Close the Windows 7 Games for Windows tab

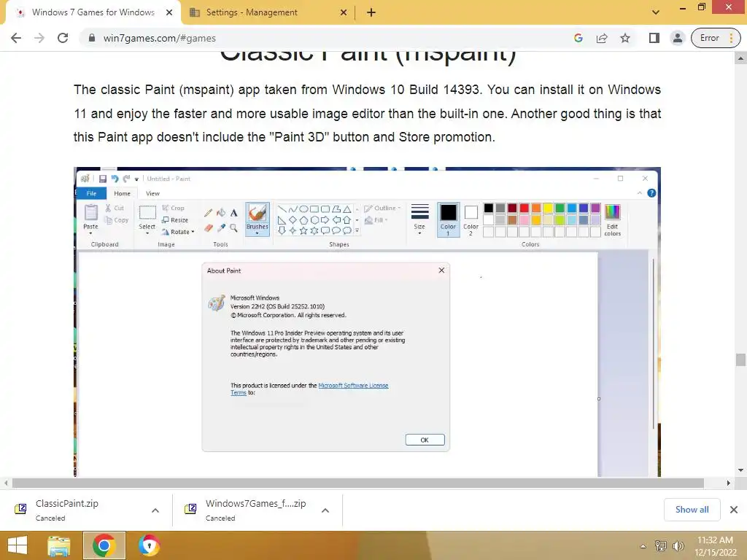[169, 12]
